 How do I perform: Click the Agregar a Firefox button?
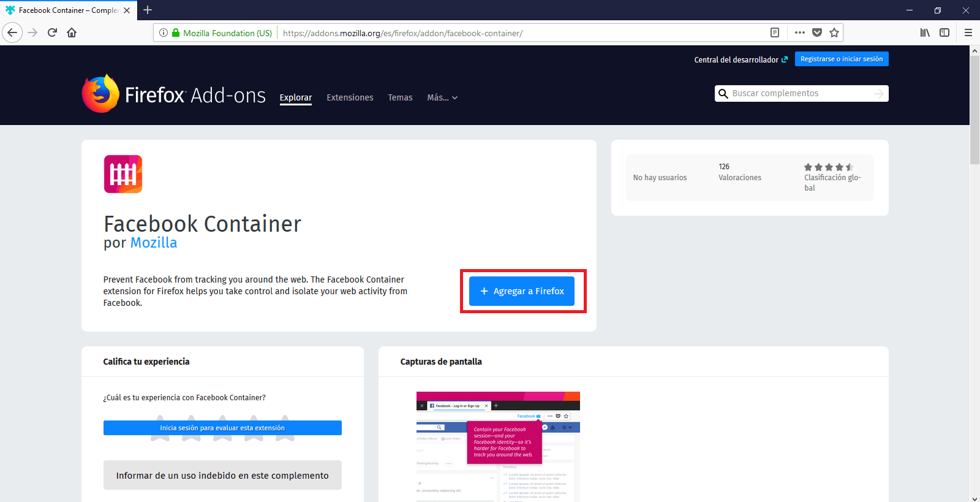tap(522, 291)
